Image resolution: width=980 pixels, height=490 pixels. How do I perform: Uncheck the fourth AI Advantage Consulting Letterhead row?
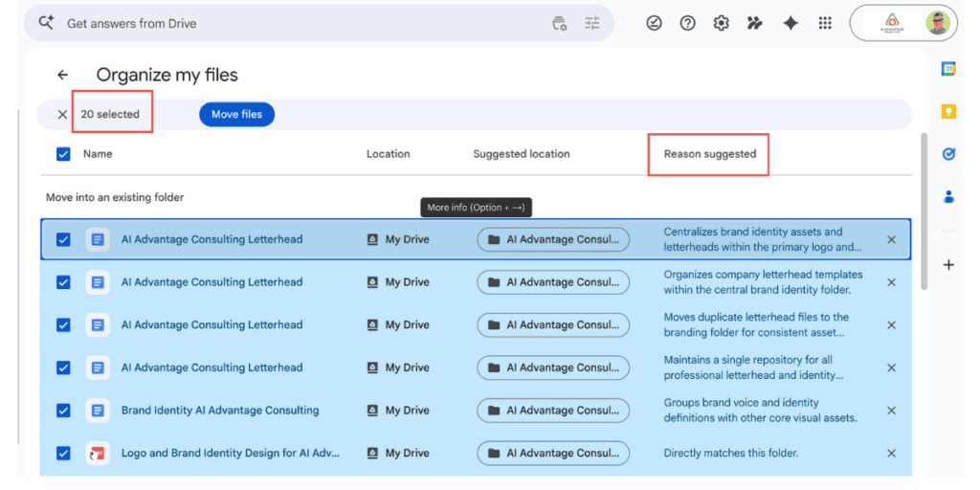63,367
